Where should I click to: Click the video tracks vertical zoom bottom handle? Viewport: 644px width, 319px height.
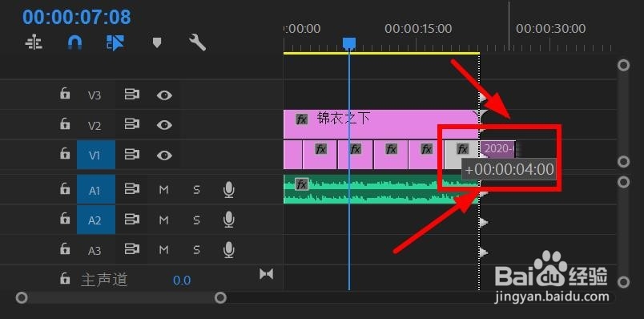pos(623,162)
